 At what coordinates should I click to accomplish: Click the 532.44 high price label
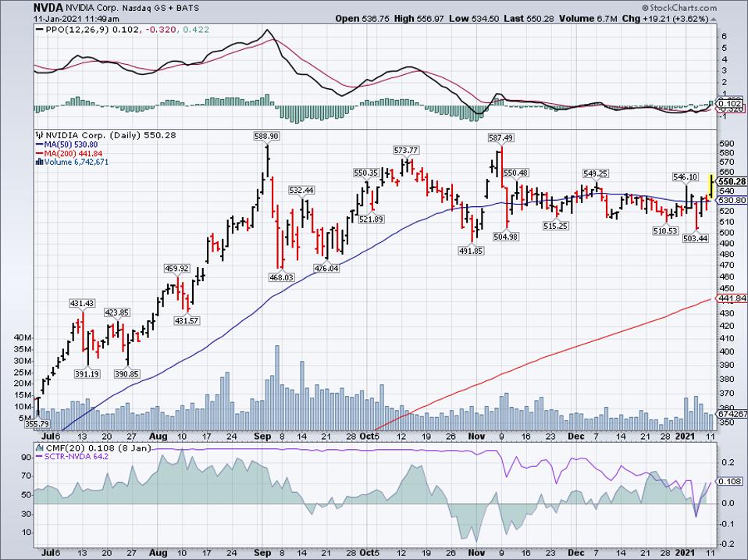coord(301,191)
